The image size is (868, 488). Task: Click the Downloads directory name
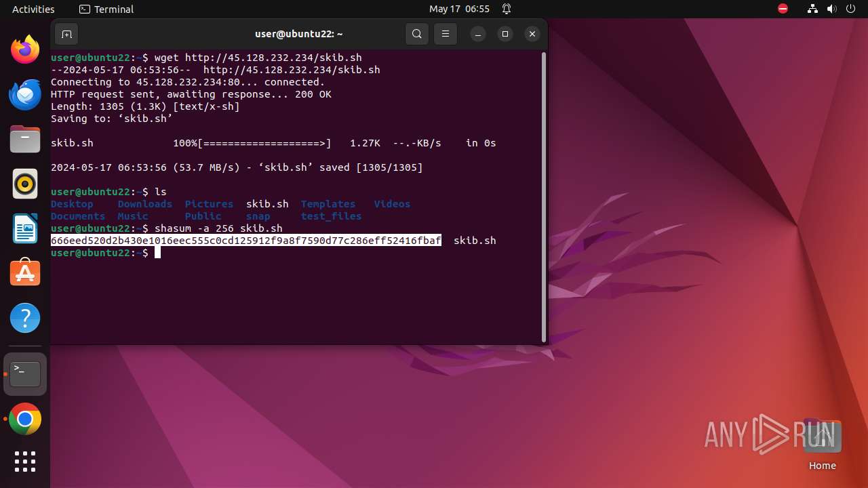tap(145, 204)
